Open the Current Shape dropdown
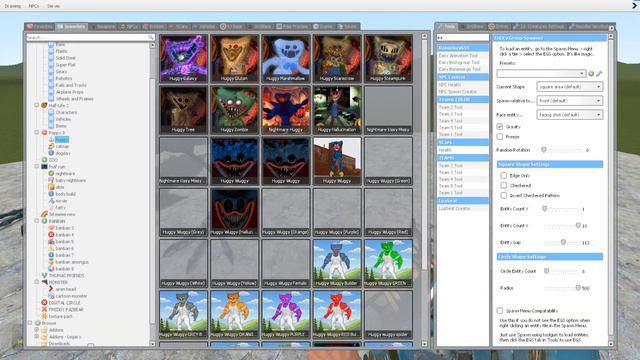 point(569,87)
